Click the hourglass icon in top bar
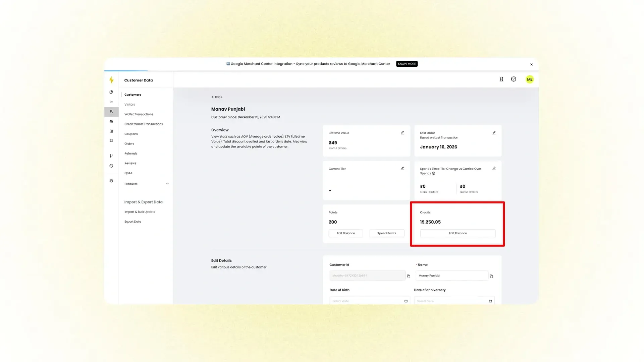Image resolution: width=644 pixels, height=362 pixels. click(x=501, y=79)
